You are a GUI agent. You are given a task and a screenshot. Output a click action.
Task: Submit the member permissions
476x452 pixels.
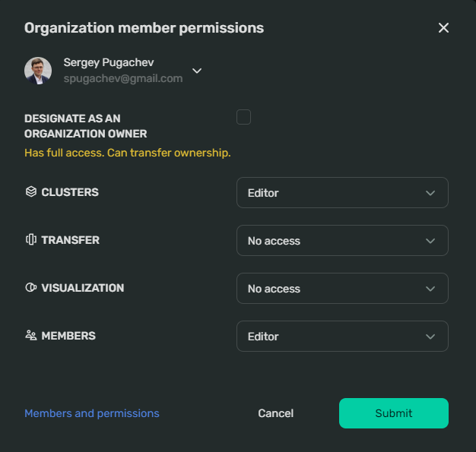394,413
